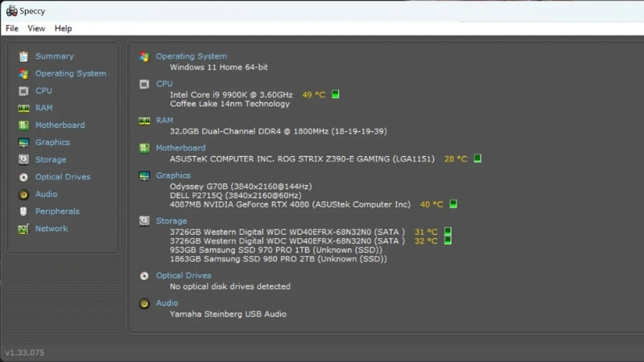Click the Graphics section heading in the main panel
This screenshot has height=362, width=644.
[x=173, y=175]
